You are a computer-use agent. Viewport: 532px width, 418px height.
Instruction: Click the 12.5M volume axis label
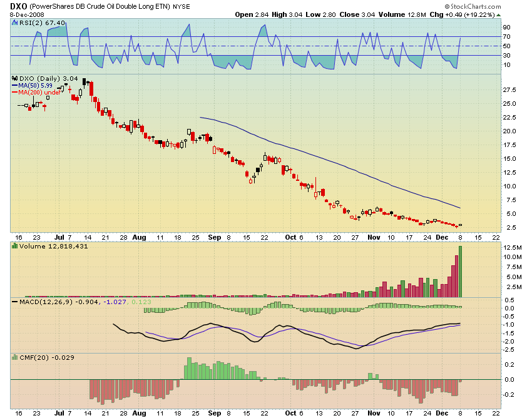(513, 247)
